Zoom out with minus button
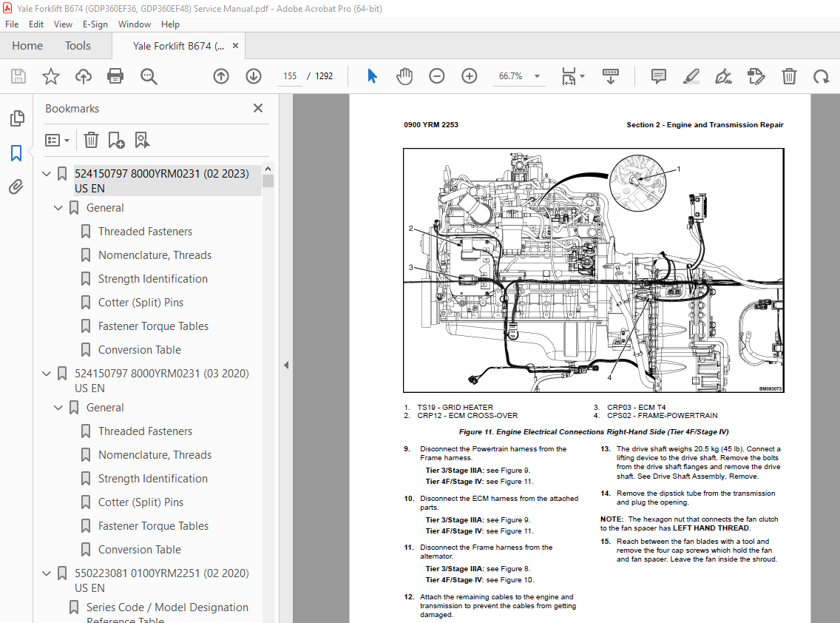The width and height of the screenshot is (840, 623). (436, 76)
